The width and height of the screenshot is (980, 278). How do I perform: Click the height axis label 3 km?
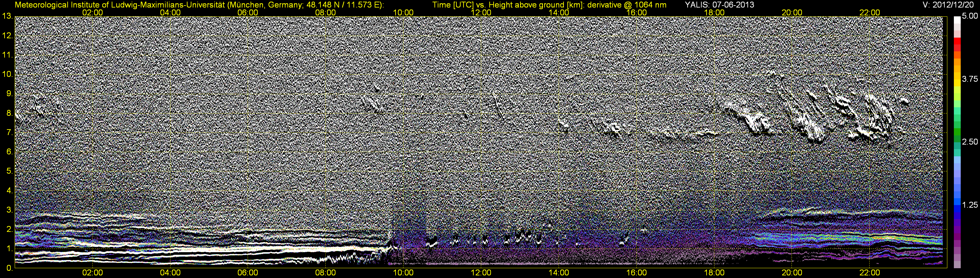[x=9, y=210]
